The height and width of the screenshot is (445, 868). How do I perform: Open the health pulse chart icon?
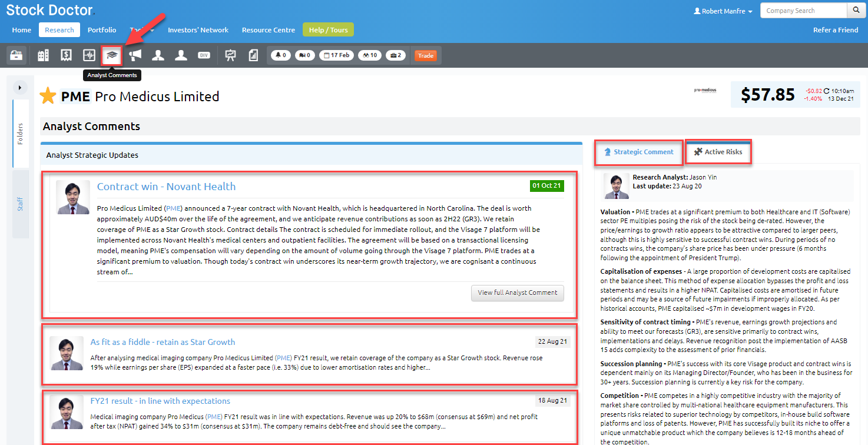click(x=89, y=55)
